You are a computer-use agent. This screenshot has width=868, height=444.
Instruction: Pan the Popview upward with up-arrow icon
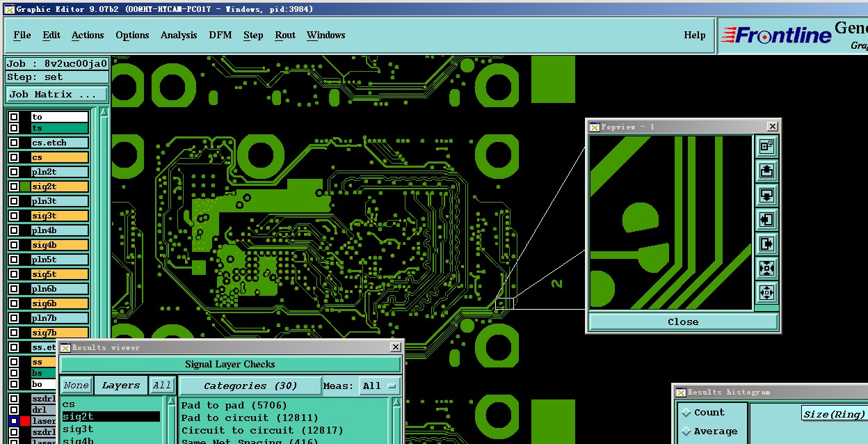[x=766, y=171]
